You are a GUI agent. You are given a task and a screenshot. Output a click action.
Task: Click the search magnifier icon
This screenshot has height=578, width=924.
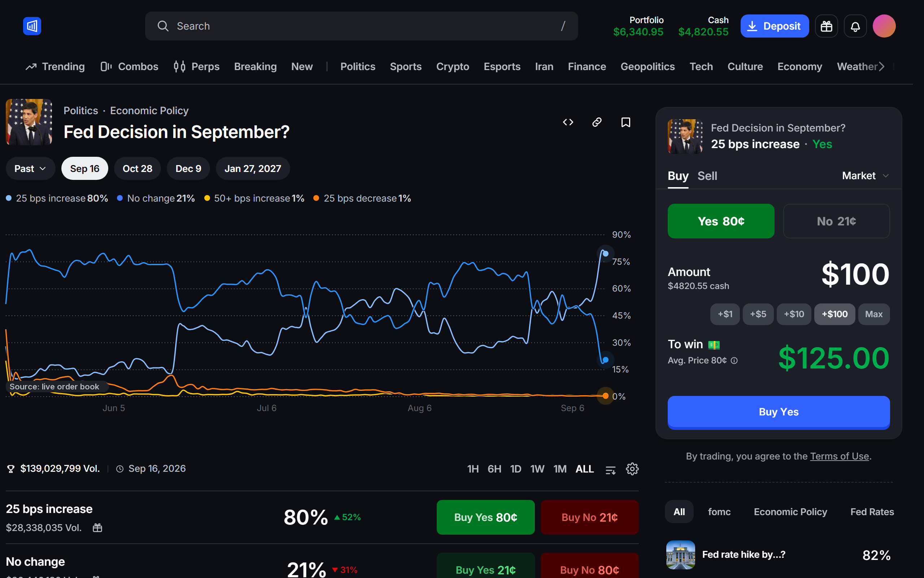(x=163, y=26)
